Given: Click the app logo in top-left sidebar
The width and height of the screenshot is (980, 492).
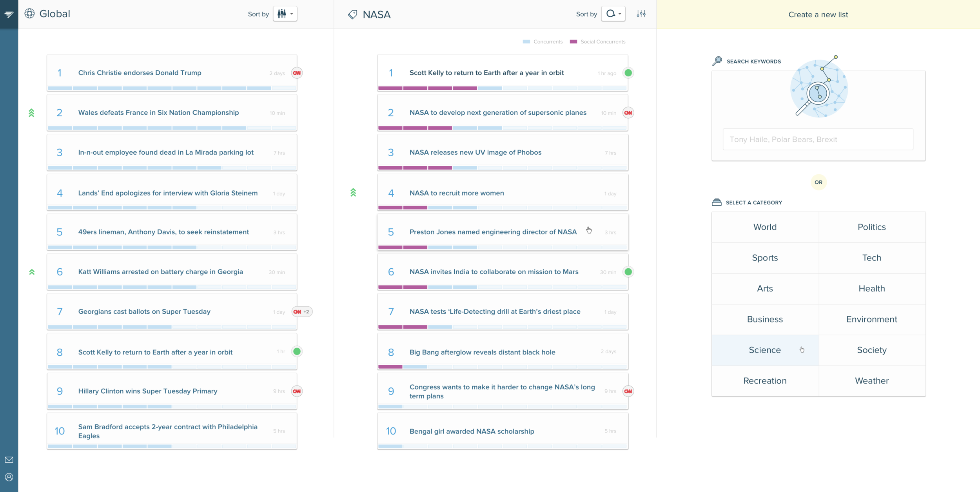Looking at the screenshot, I should (9, 14).
